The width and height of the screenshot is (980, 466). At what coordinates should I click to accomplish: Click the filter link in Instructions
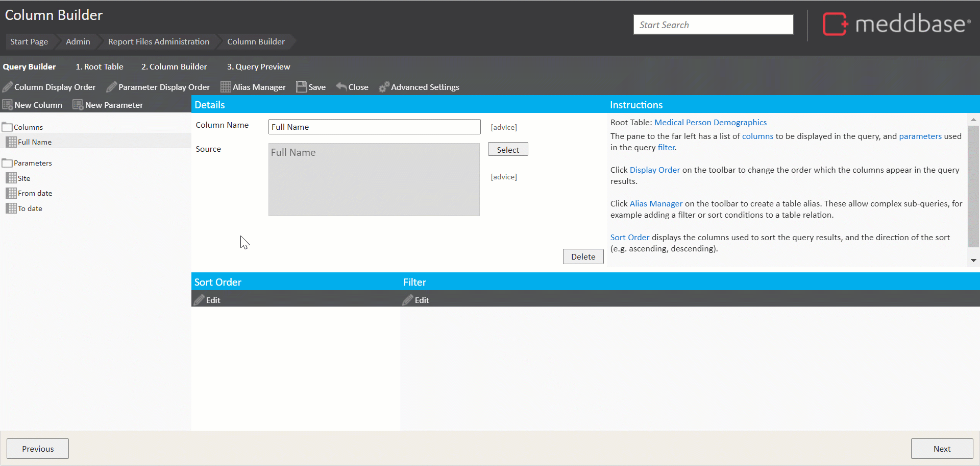tap(666, 148)
